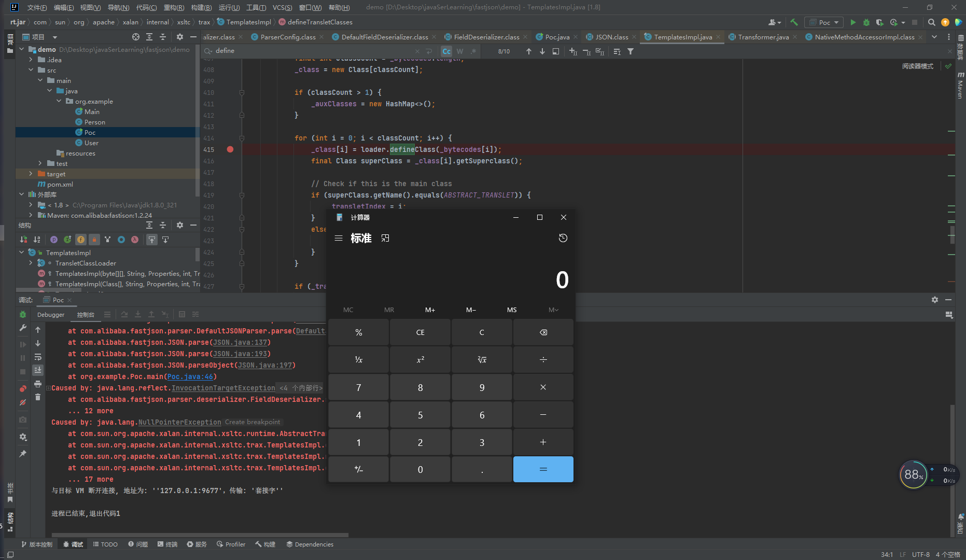The image size is (966, 560).
Task: Run with coverage shield icon
Action: 879,22
